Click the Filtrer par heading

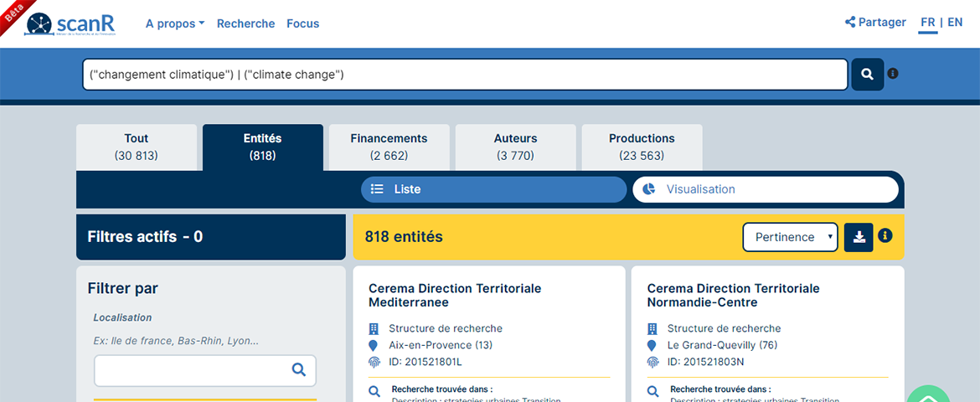[123, 288]
